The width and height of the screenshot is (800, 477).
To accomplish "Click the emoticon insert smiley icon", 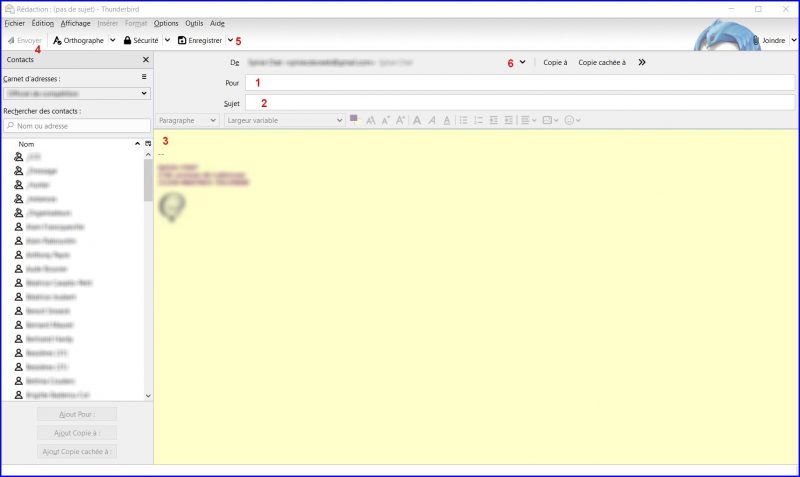I will pos(571,120).
